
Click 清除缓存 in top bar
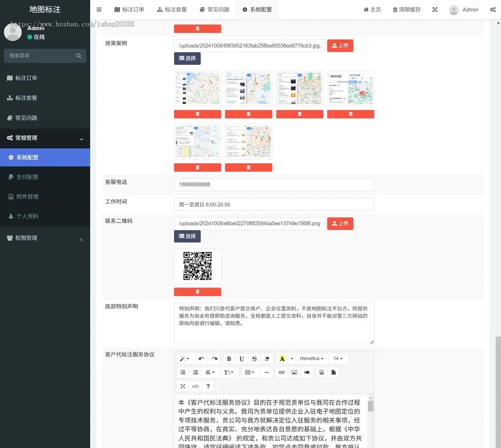[x=406, y=10]
